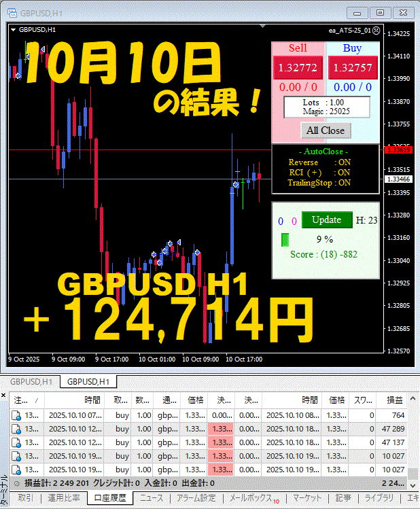Sort by the 取 type column header

click(x=118, y=400)
